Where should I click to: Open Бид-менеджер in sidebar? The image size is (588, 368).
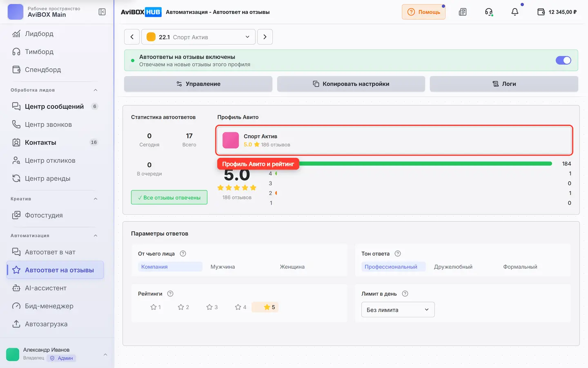(x=55, y=306)
